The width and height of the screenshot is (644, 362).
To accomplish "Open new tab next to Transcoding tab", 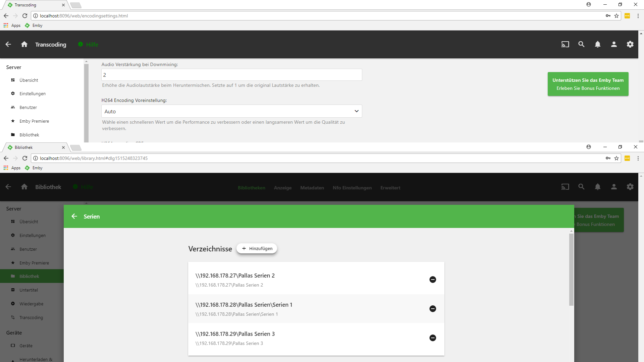I will coord(76,5).
